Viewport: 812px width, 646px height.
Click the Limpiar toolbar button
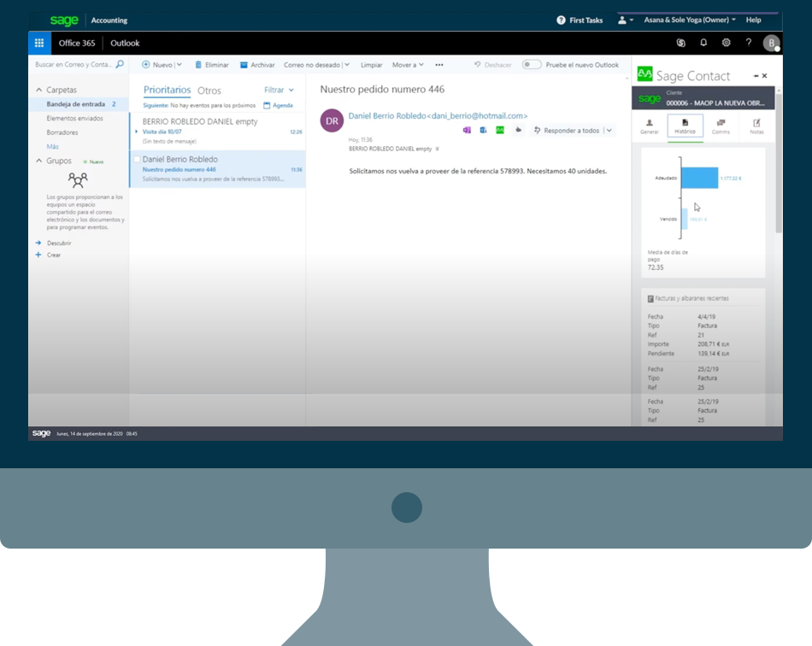pyautogui.click(x=371, y=65)
